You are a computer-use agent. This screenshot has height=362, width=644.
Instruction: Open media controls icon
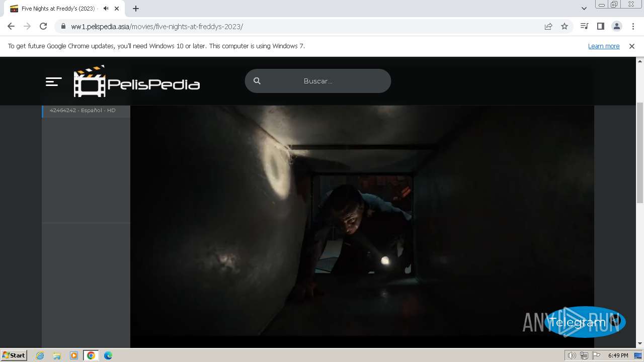point(584,27)
